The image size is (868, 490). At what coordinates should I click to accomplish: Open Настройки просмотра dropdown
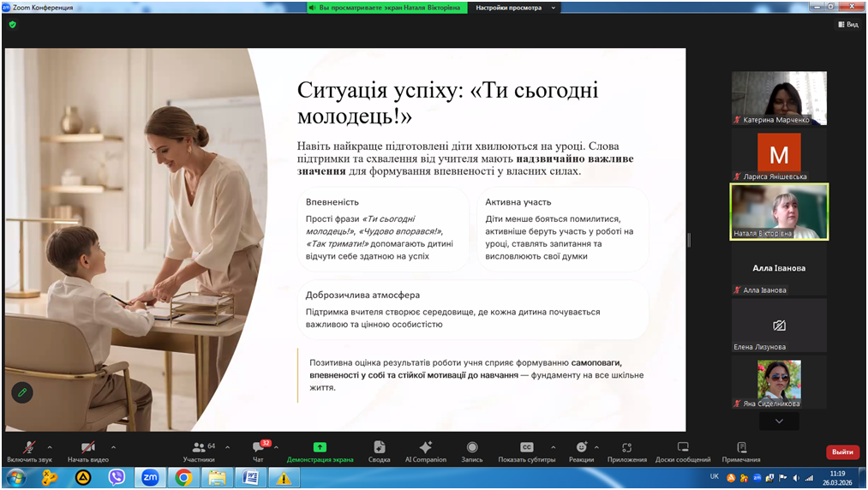point(515,8)
